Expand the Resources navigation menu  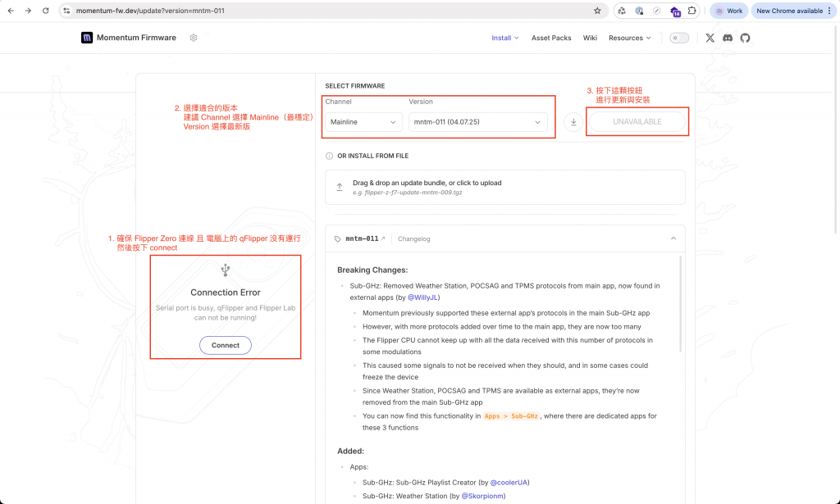point(629,38)
